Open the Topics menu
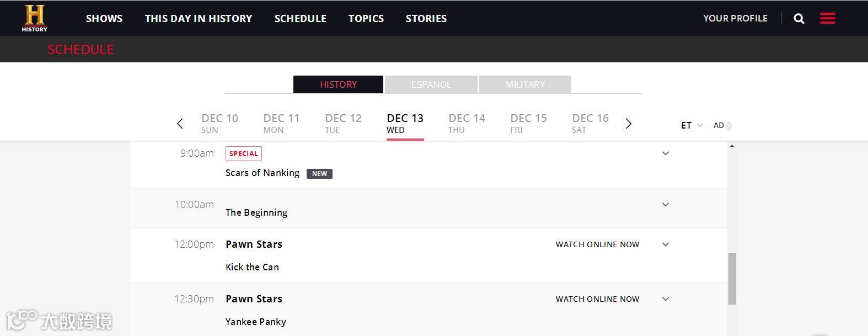The width and height of the screenshot is (868, 336). tap(366, 18)
